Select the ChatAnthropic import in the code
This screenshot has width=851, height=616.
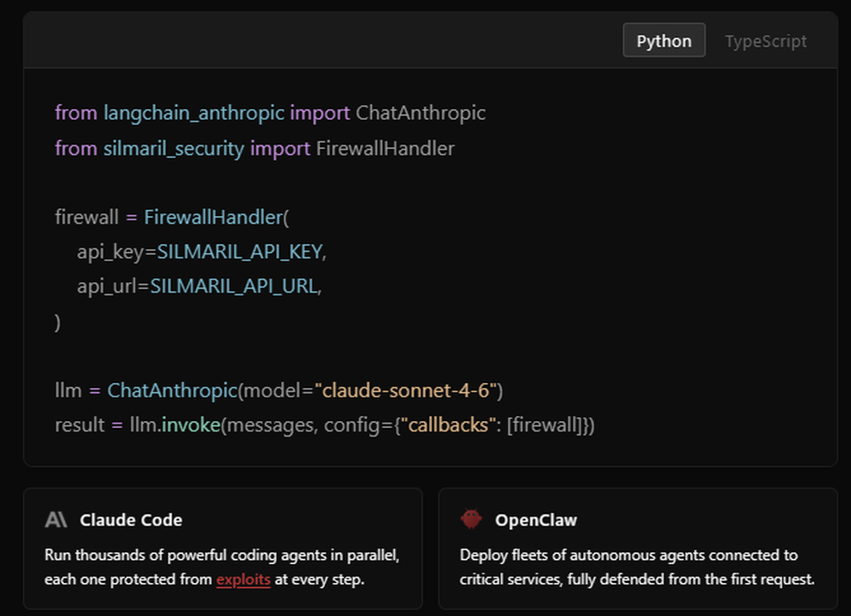[420, 112]
